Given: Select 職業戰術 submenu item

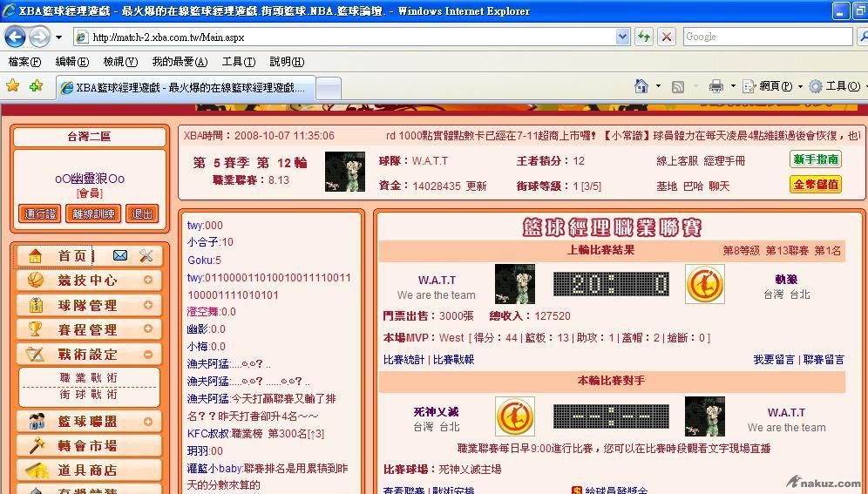Looking at the screenshot, I should (89, 378).
